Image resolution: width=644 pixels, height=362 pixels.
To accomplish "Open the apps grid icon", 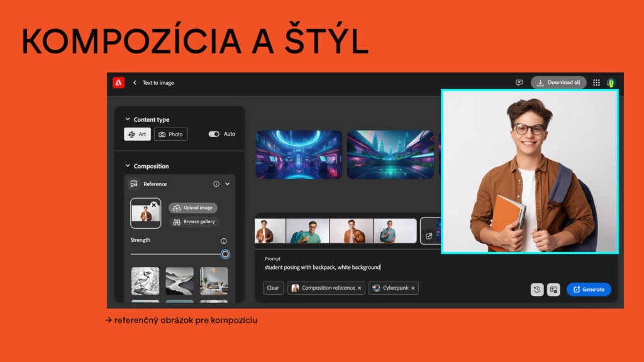I will tap(596, 82).
